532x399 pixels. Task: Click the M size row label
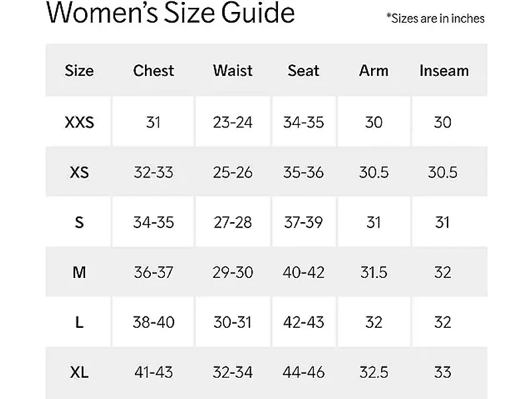79,272
